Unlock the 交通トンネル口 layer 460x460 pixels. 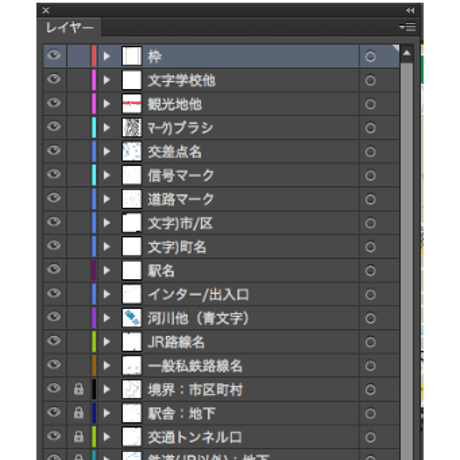tap(79, 436)
